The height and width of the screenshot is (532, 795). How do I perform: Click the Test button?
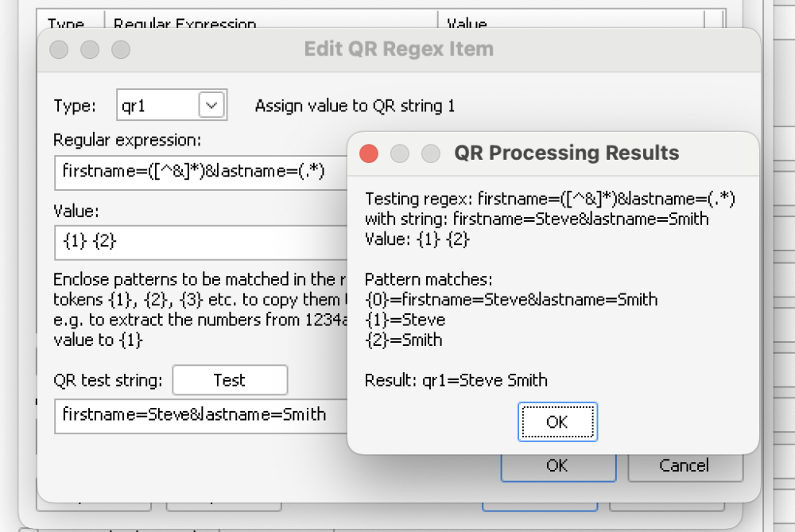coord(230,380)
